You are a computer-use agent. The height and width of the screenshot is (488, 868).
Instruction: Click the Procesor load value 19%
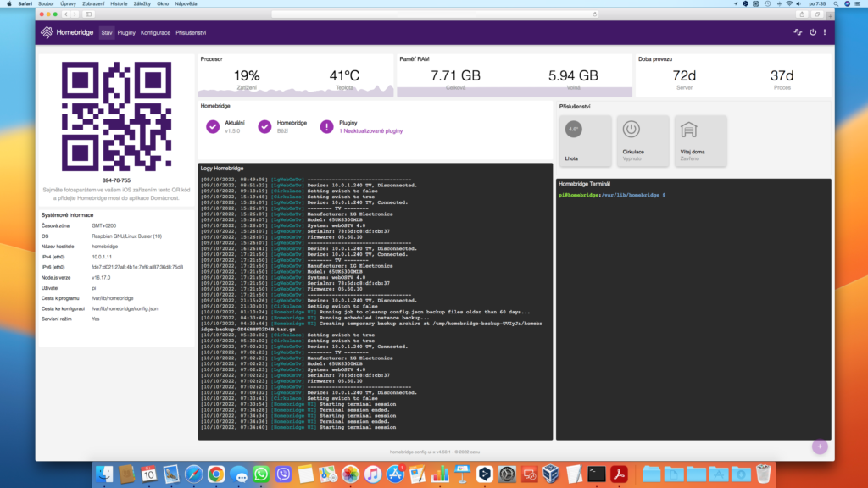point(247,75)
